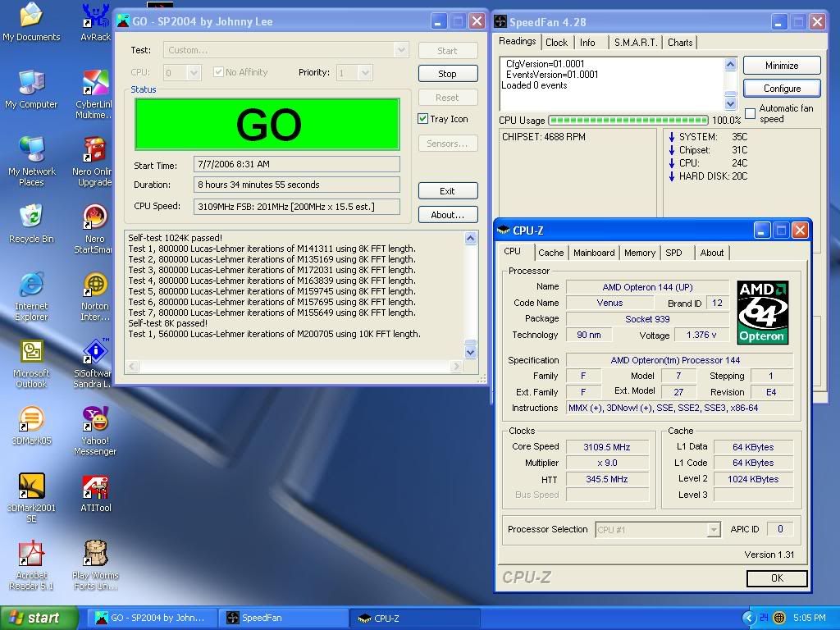Screen dimensions: 840x630
Task: Open the Memory tab in CPU-Z
Action: [x=640, y=253]
